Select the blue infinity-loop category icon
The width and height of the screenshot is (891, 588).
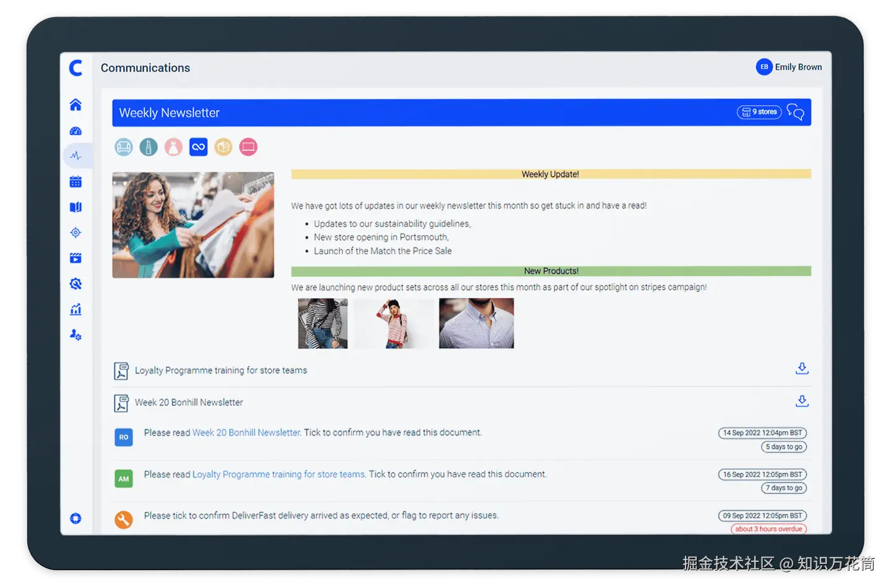(198, 147)
